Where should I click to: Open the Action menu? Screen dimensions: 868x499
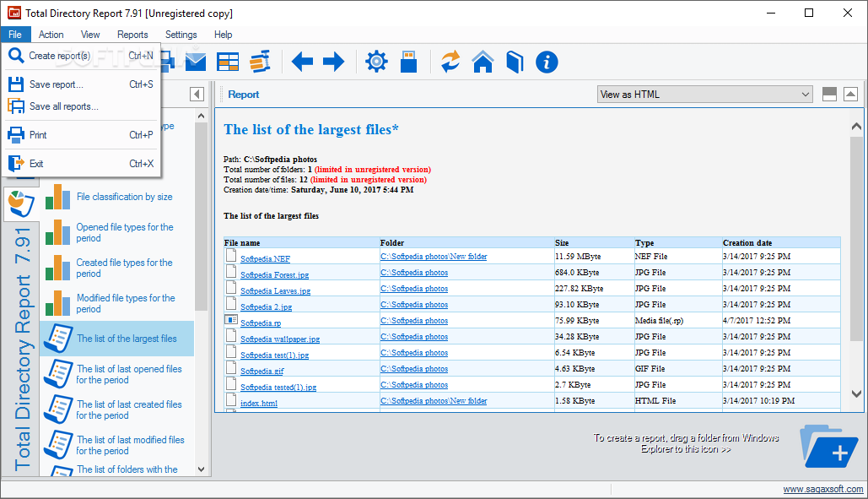tap(51, 35)
